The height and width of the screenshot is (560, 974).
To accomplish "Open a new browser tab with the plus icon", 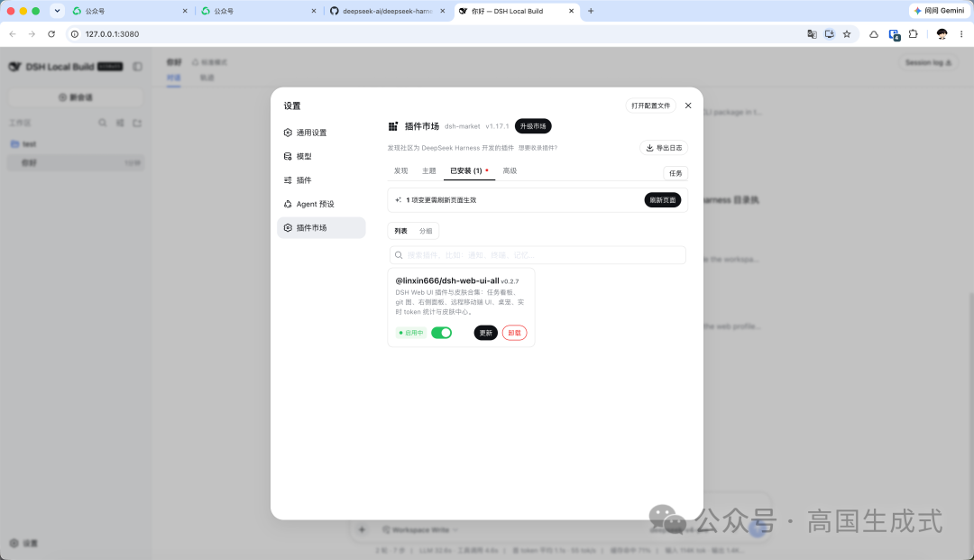I will click(x=591, y=11).
